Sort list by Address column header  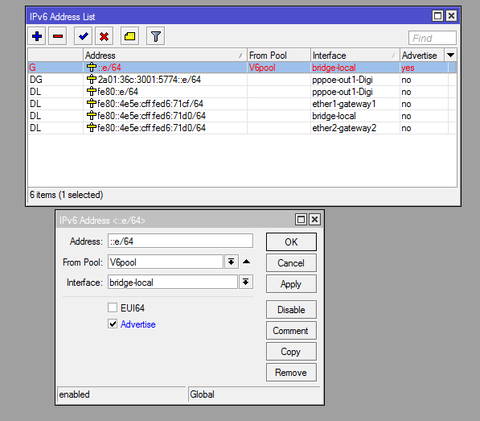165,55
